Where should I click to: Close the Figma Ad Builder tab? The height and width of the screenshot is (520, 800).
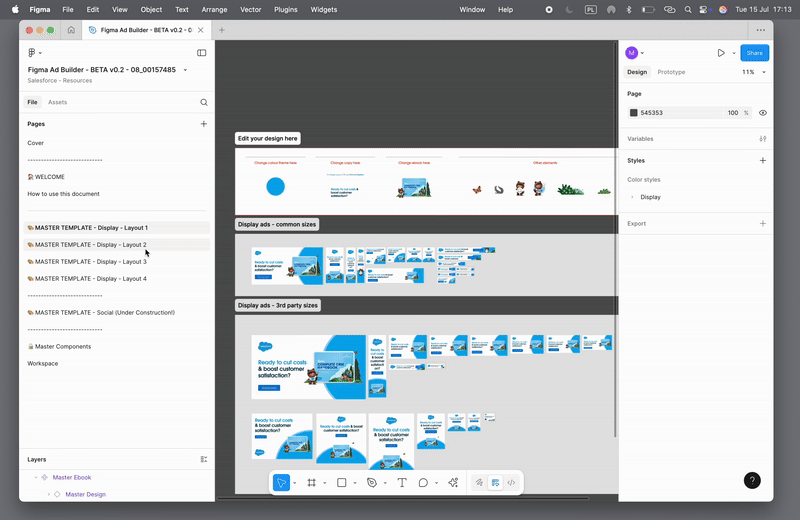201,30
